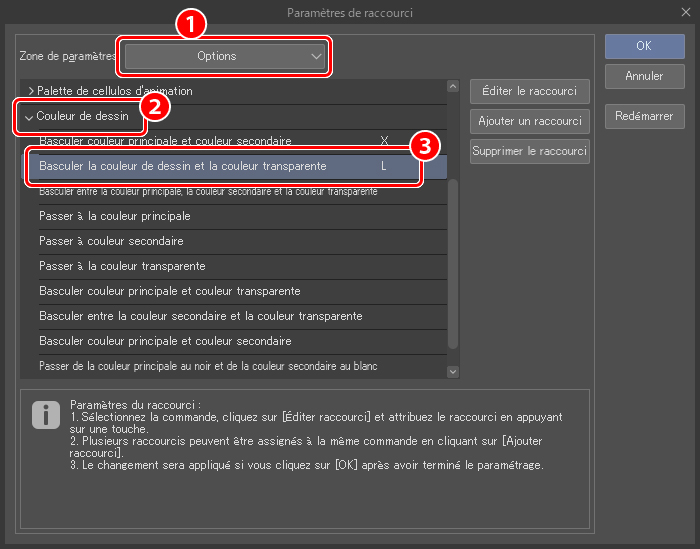Click the info icon in help panel
Viewport: 700px width, 549px height.
pos(45,414)
